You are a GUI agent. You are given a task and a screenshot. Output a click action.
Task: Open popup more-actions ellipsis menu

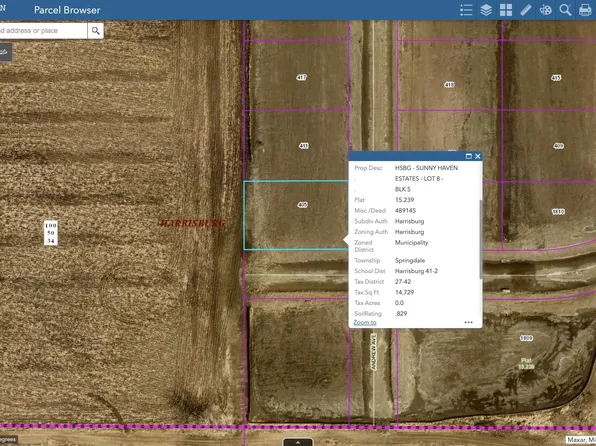click(468, 322)
